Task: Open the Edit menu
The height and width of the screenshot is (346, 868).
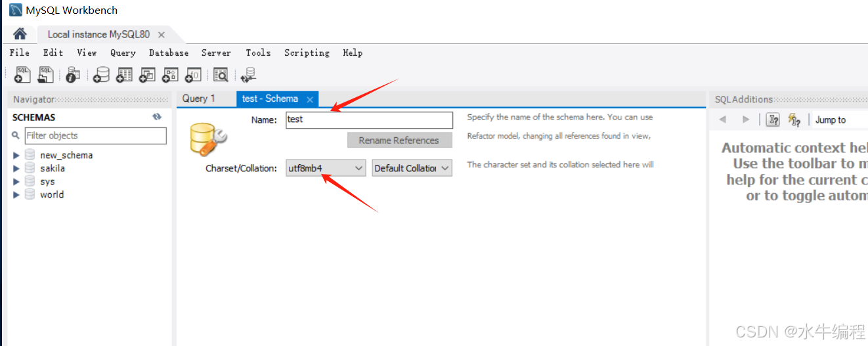Action: point(53,53)
